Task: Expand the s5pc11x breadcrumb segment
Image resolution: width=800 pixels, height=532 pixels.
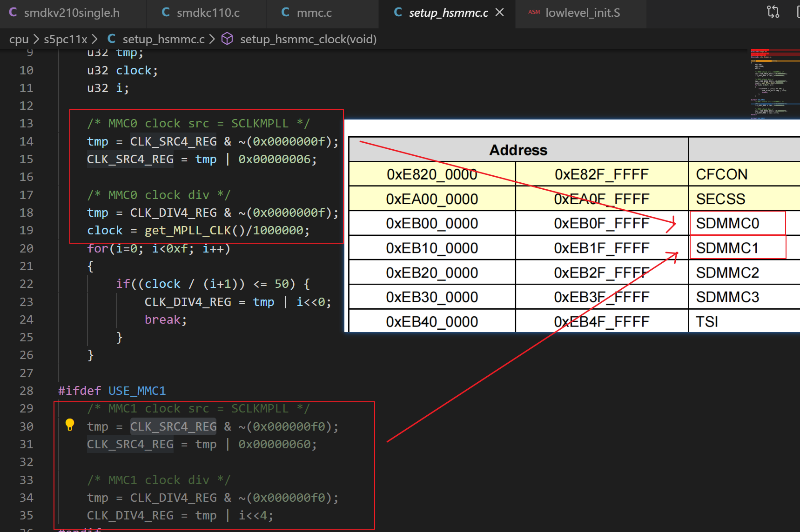Action: pos(65,39)
